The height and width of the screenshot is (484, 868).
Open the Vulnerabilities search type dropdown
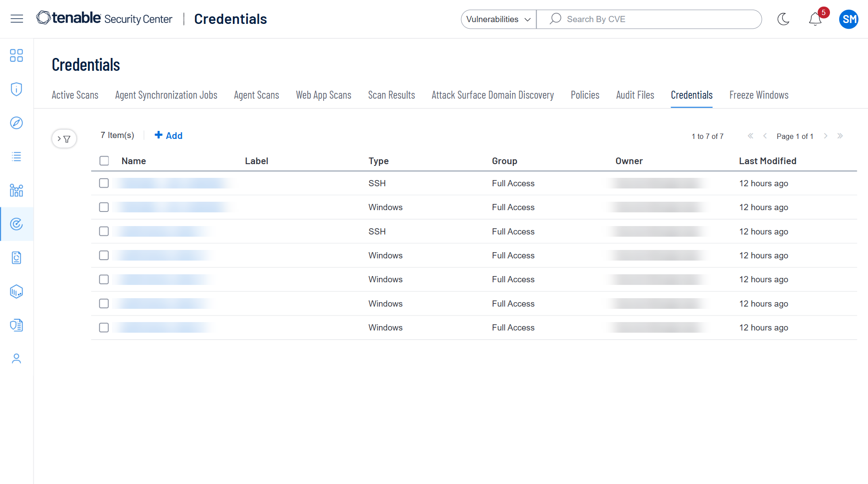pyautogui.click(x=498, y=19)
